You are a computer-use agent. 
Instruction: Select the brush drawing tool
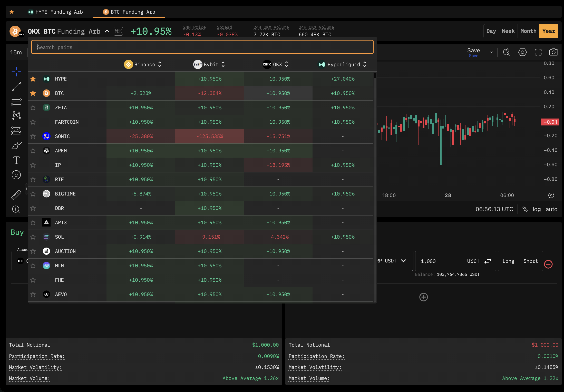point(16,146)
